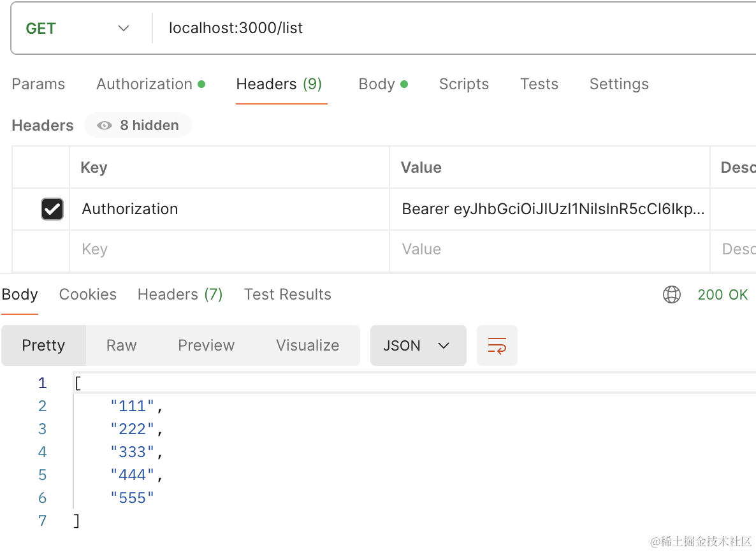Open the Tests tab
The width and height of the screenshot is (756, 552).
(x=539, y=84)
